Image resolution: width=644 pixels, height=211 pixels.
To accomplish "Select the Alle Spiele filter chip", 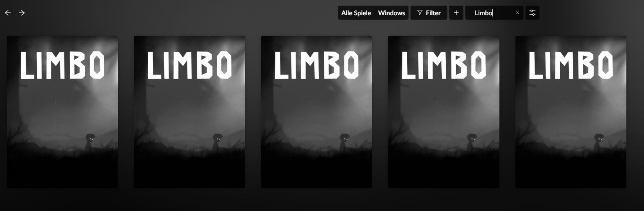I will 356,13.
